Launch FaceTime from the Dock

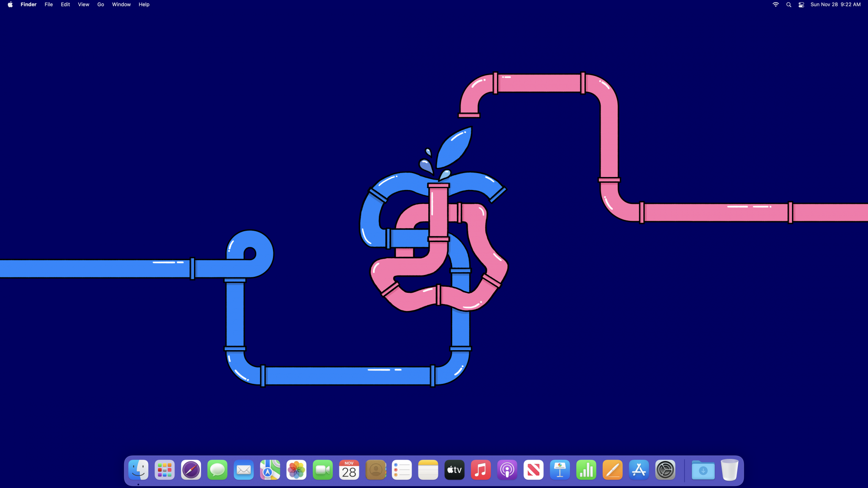click(x=322, y=470)
